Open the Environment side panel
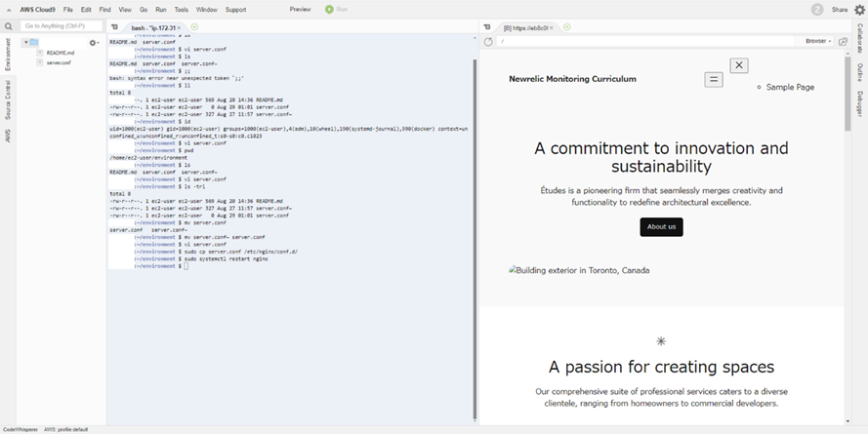The height and width of the screenshot is (434, 868). pyautogui.click(x=8, y=55)
